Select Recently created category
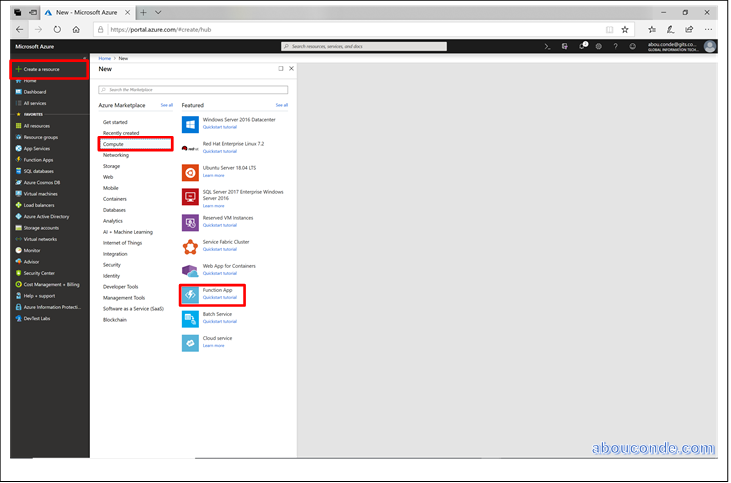 coord(121,133)
